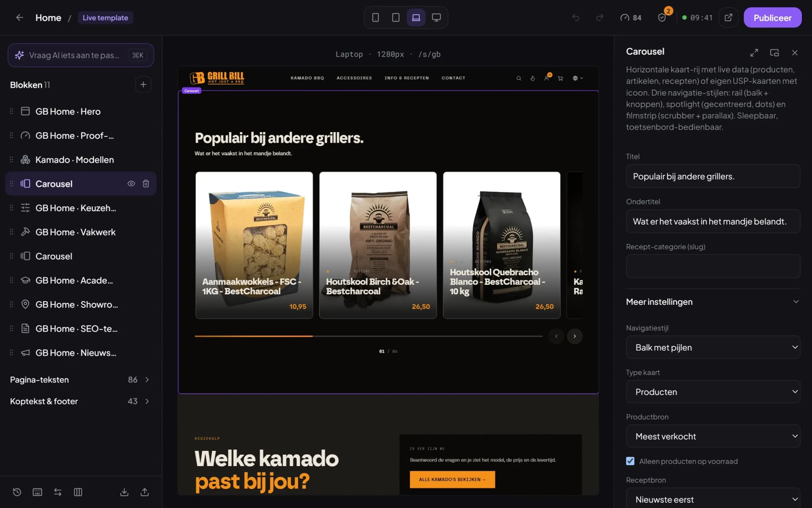
Task: Open keyboard shortcuts icon
Action: pyautogui.click(x=37, y=492)
